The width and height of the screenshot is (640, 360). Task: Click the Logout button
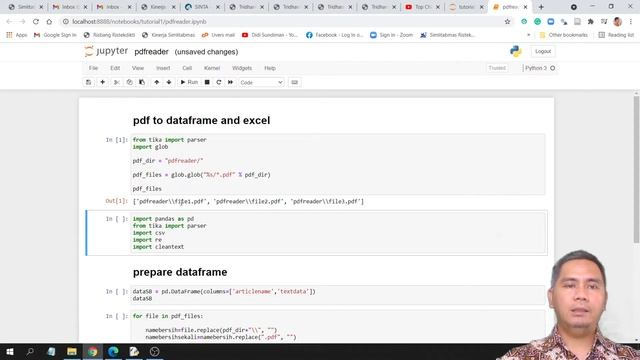point(543,51)
